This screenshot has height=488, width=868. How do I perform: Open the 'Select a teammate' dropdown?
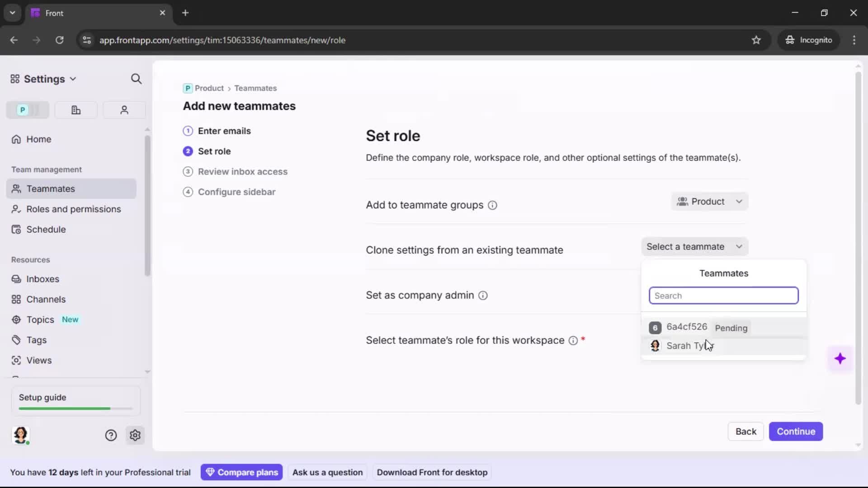tap(694, 247)
